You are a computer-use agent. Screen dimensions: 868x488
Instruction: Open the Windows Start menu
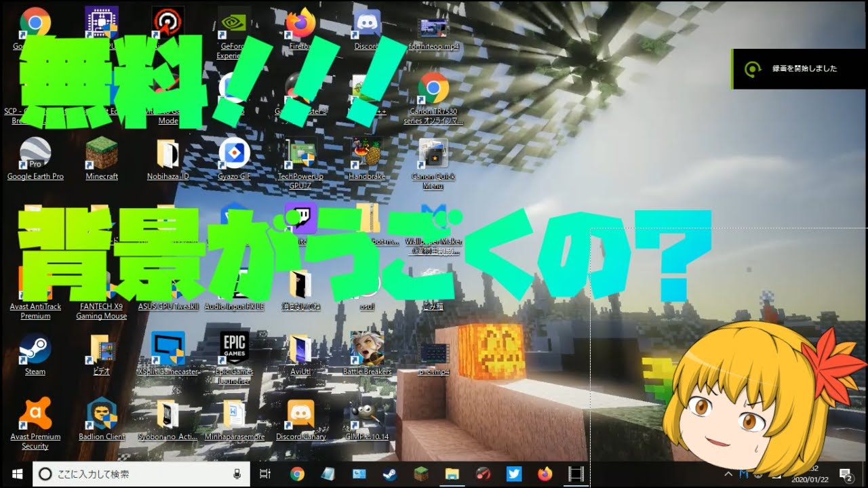(x=16, y=474)
